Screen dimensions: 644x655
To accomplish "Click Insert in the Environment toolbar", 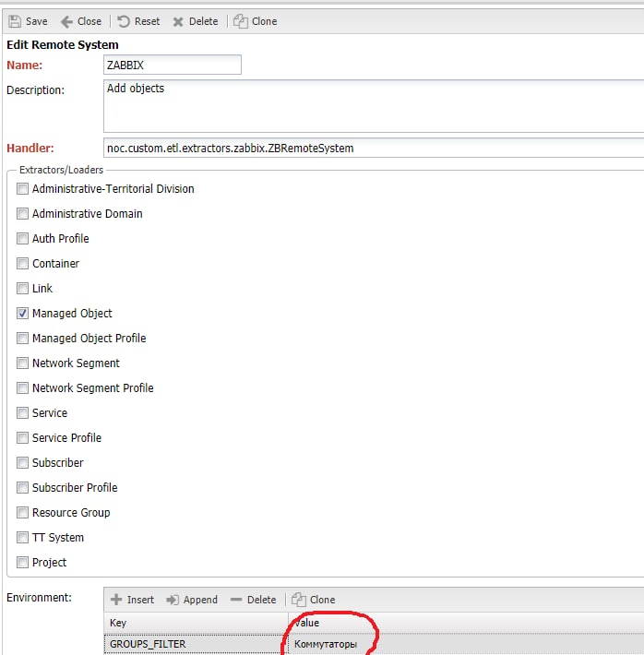I will click(x=133, y=600).
